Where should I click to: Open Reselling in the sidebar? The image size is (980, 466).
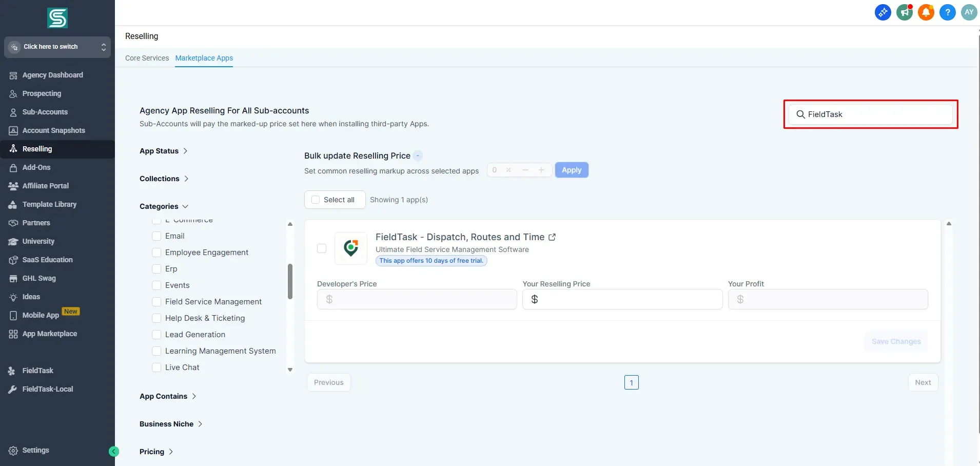point(57,149)
